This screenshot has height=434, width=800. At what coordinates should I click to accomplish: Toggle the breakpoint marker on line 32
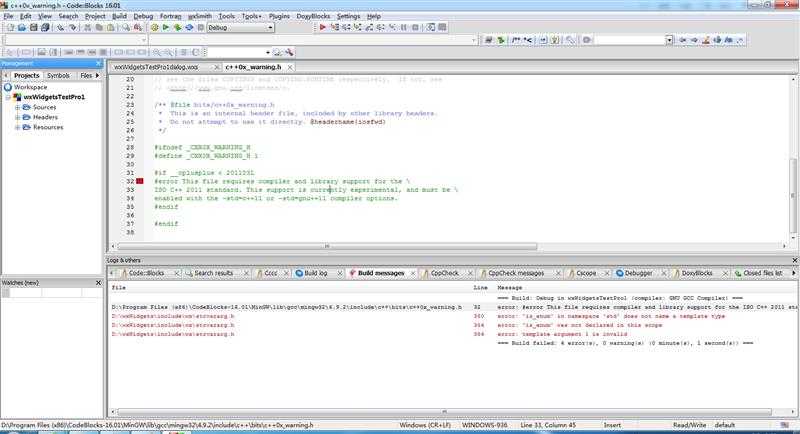pyautogui.click(x=140, y=181)
